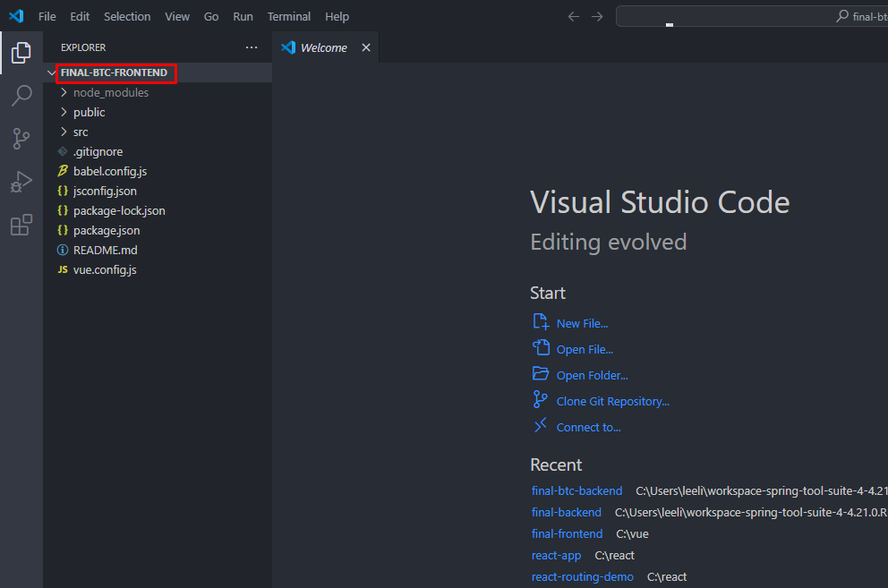Open the Edit menu
This screenshot has height=588, width=888.
click(80, 16)
